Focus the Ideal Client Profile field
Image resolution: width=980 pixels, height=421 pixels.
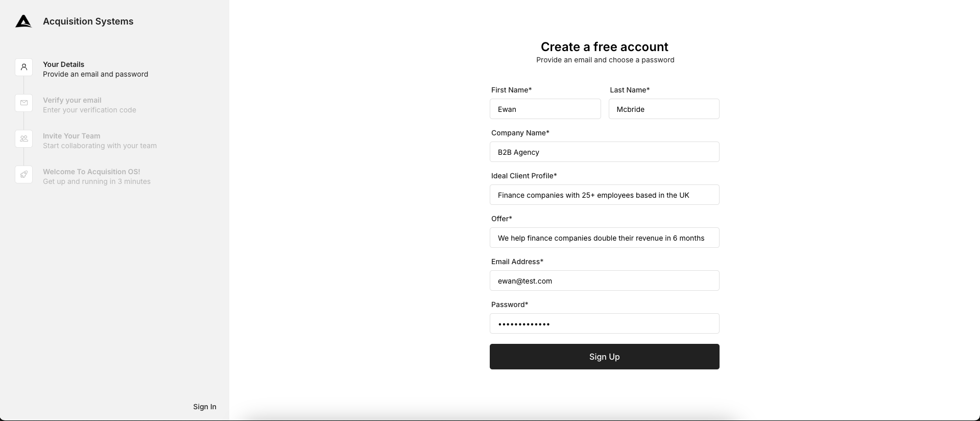click(604, 195)
